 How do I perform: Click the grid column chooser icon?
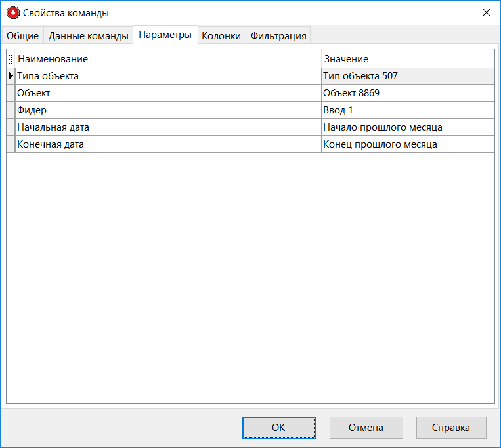11,59
